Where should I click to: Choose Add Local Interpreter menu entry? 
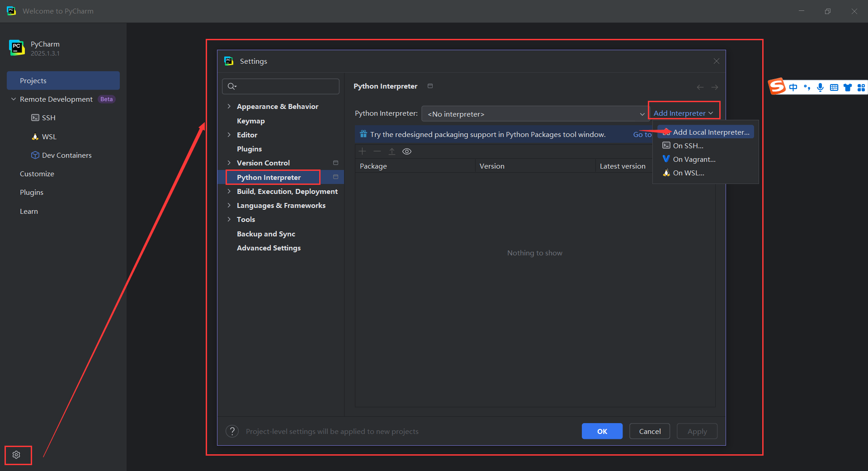tap(705, 132)
